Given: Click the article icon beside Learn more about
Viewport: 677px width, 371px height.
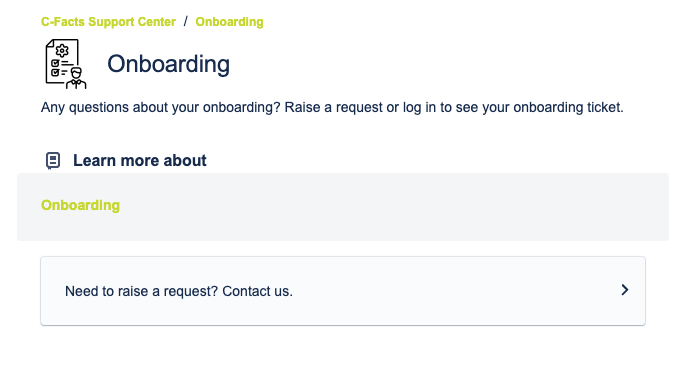Looking at the screenshot, I should pos(53,161).
